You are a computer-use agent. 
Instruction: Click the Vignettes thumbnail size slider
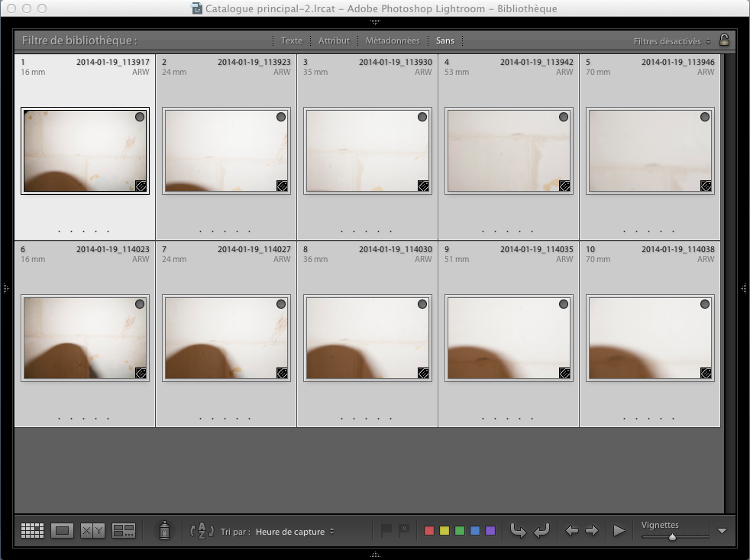(x=674, y=537)
